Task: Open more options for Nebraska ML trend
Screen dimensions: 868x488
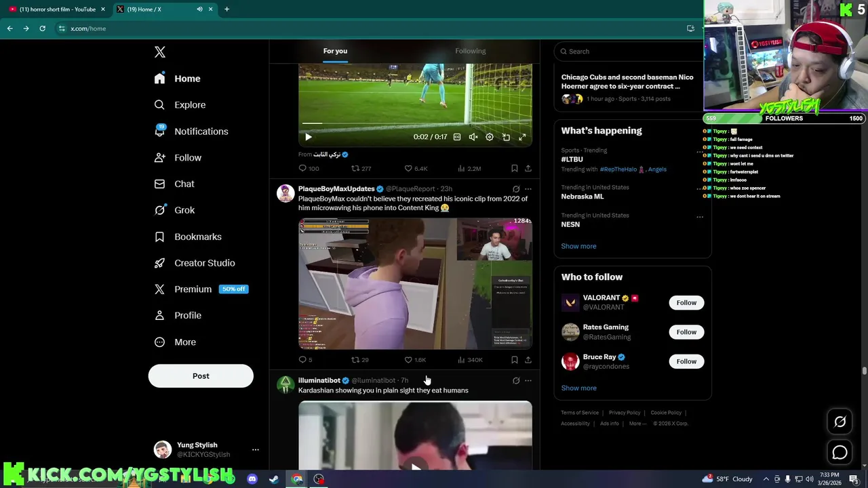Action: click(700, 188)
